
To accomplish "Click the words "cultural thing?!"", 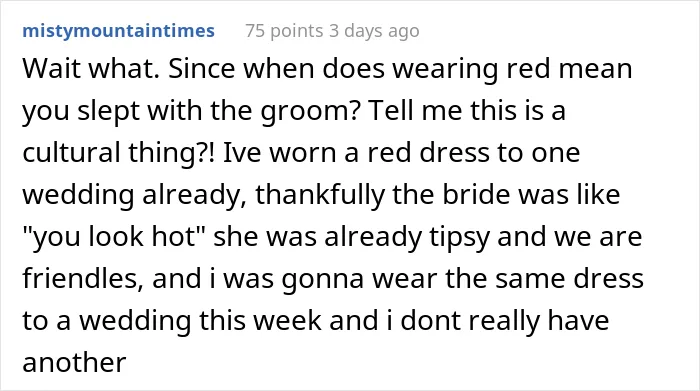I will pyautogui.click(x=119, y=153).
